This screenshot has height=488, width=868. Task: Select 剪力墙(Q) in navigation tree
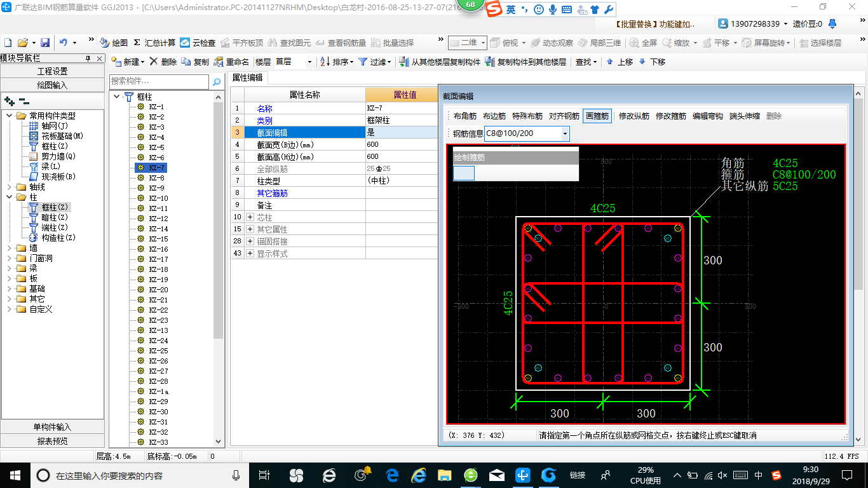(x=58, y=156)
